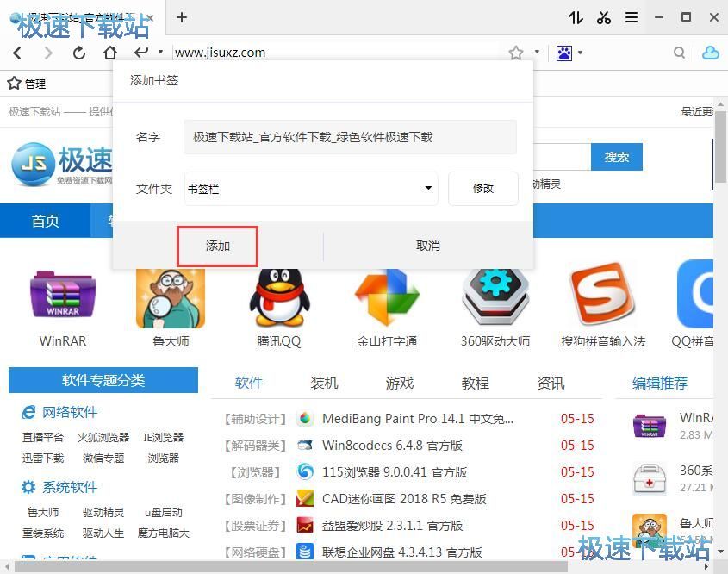The height and width of the screenshot is (574, 728).
Task: Open 联想企业网盘 4.3.4.13 官方版 link
Action: pos(402,552)
